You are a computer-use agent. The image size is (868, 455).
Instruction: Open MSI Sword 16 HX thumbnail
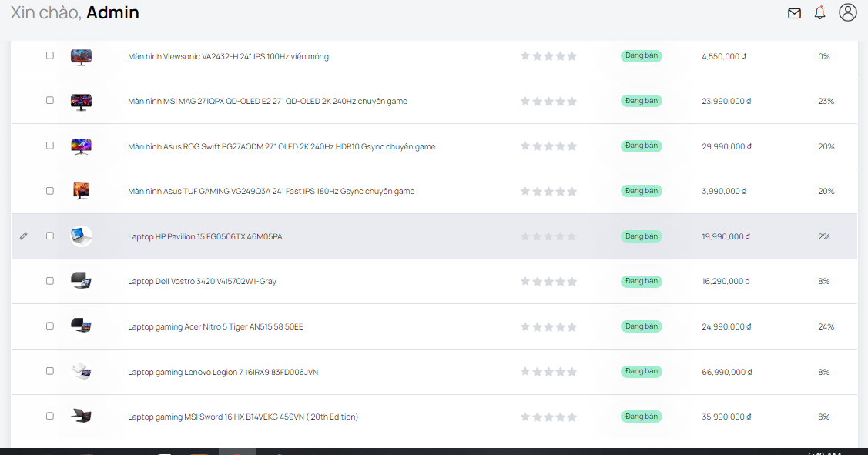click(x=82, y=416)
